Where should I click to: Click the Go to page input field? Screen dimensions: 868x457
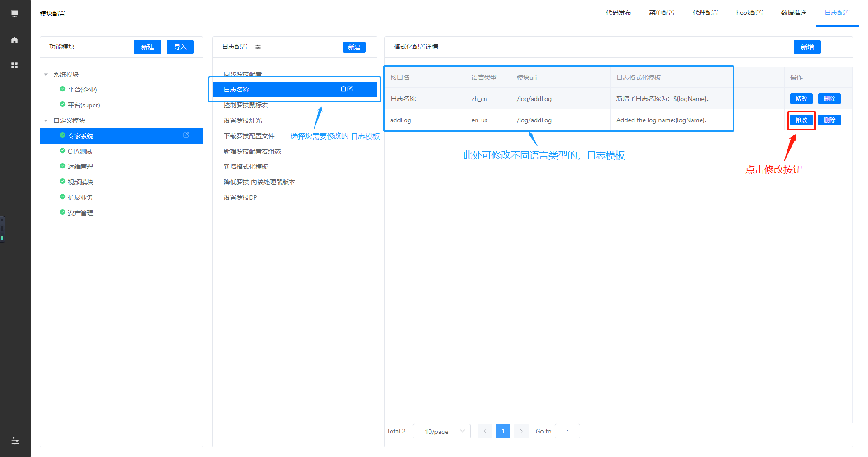tap(567, 431)
